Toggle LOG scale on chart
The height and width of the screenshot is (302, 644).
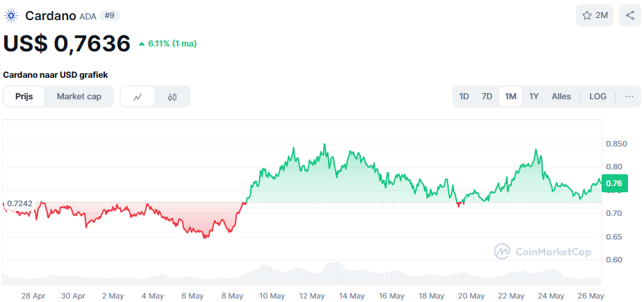[x=597, y=97]
